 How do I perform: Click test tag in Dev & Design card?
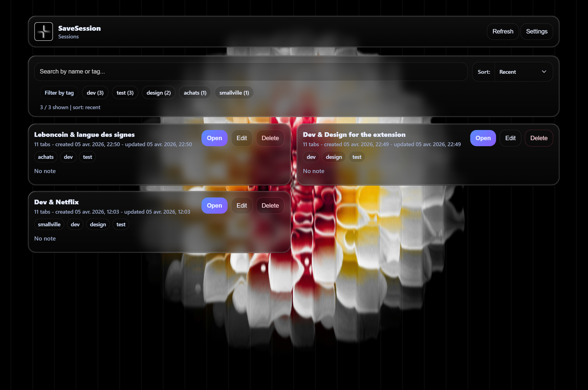[357, 157]
